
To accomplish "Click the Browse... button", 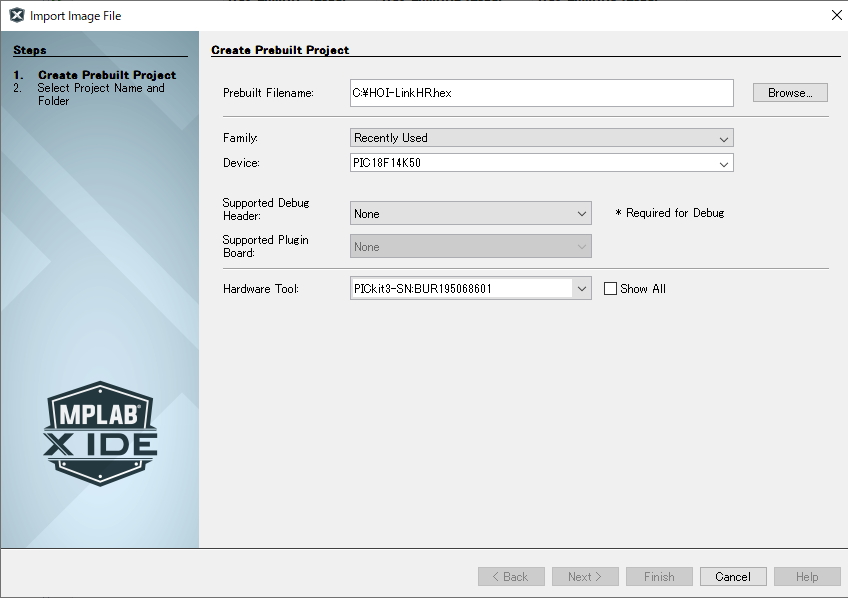I will (790, 92).
